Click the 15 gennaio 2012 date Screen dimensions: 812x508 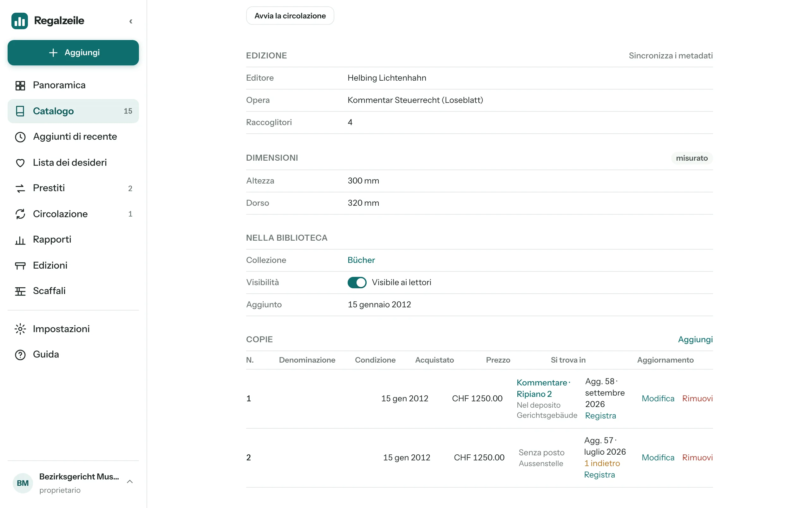pos(379,305)
